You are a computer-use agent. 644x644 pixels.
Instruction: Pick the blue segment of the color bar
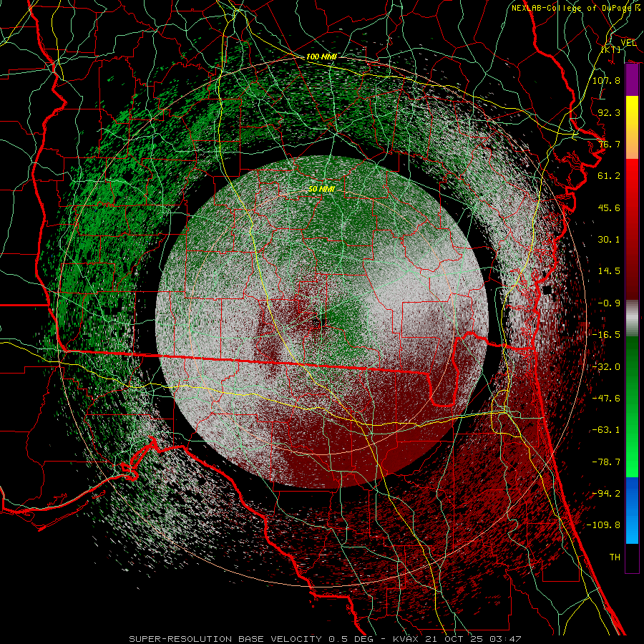tap(632, 510)
